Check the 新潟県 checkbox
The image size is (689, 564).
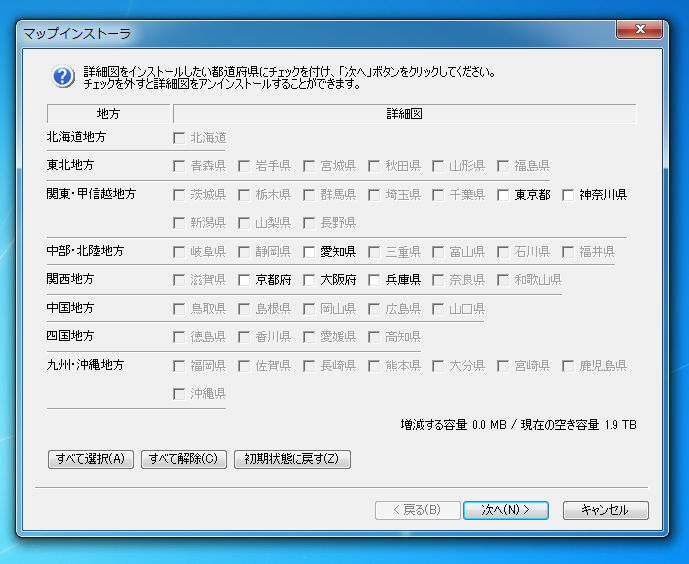click(179, 223)
